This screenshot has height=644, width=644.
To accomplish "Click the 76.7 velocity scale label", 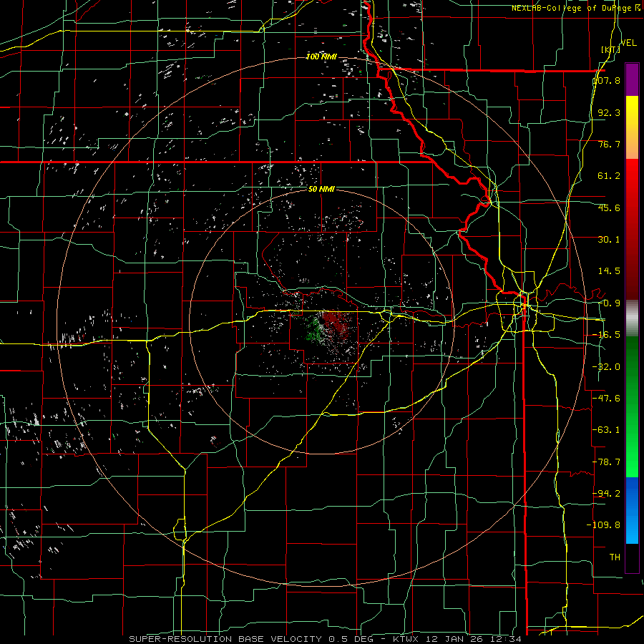I will pos(609,144).
